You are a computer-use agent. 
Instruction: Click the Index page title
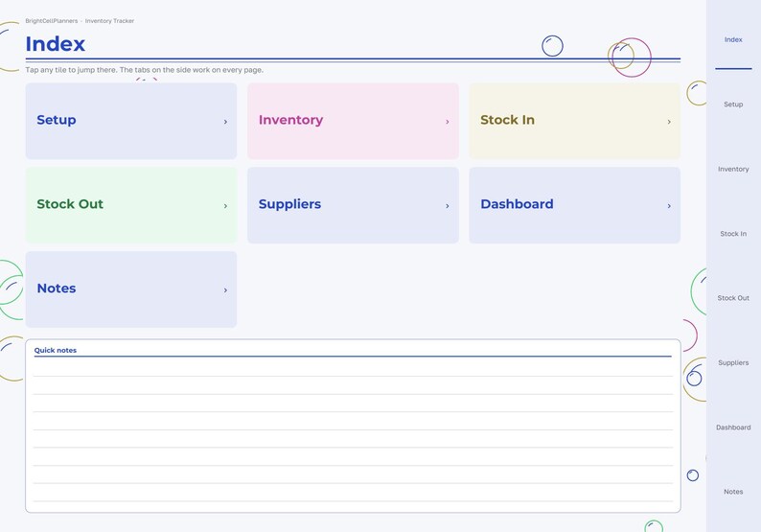tap(56, 44)
